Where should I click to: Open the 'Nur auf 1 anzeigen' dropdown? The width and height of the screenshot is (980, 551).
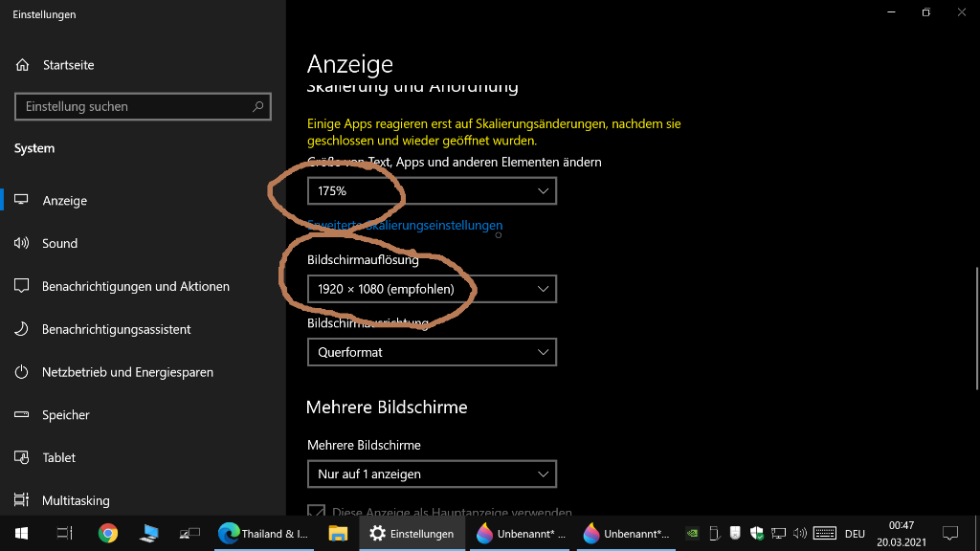tap(432, 474)
